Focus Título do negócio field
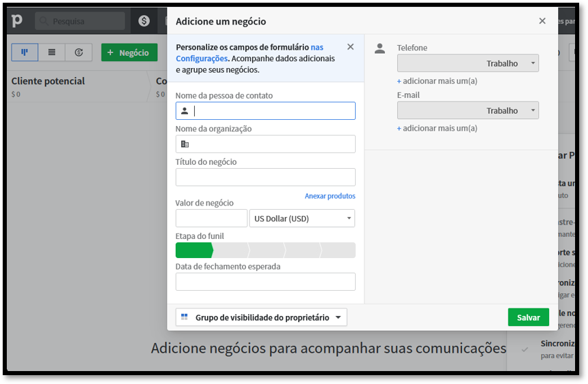The image size is (588, 384). (266, 177)
